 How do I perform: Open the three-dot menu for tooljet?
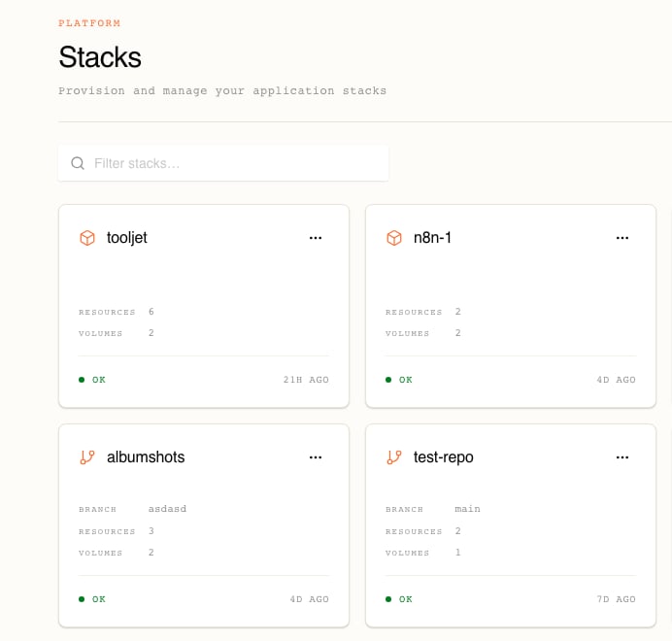[x=316, y=238]
